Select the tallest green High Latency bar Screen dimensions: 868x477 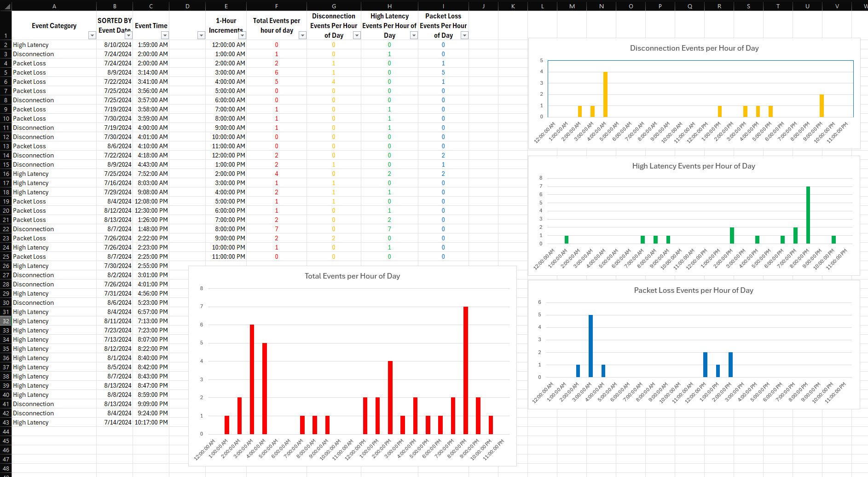(x=808, y=215)
